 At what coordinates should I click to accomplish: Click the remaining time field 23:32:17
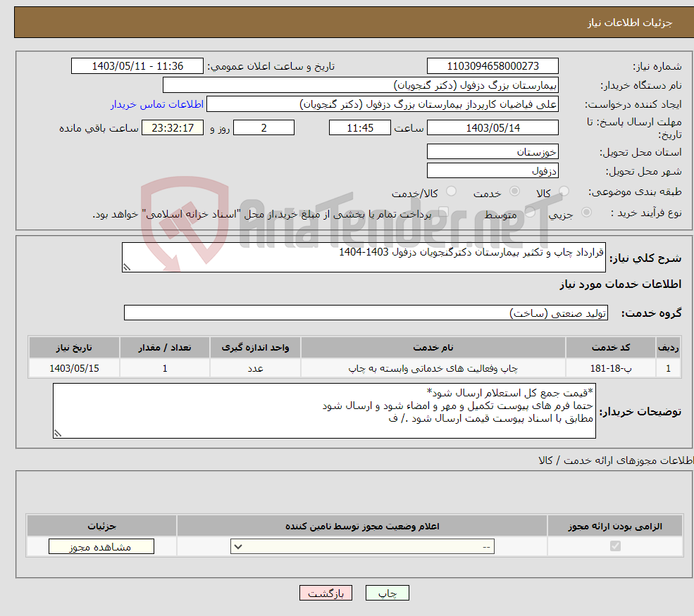click(173, 128)
